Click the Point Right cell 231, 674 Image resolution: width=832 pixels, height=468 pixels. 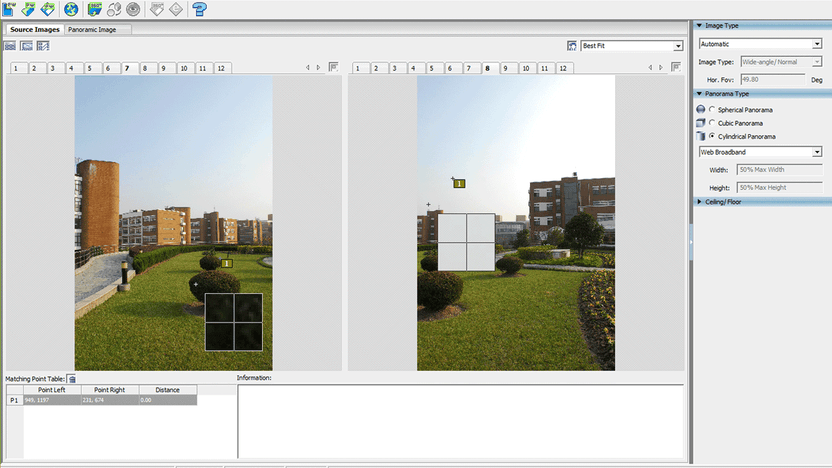110,400
